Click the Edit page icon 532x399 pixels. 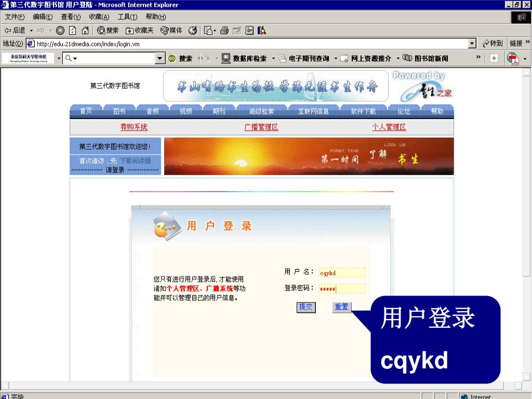click(x=237, y=31)
